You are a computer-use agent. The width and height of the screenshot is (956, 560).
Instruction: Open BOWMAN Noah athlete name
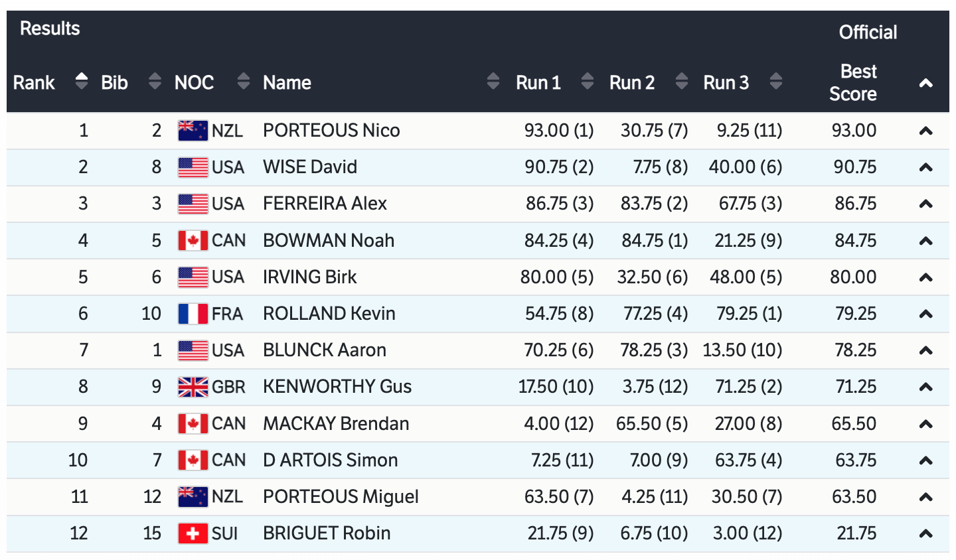[x=329, y=240]
